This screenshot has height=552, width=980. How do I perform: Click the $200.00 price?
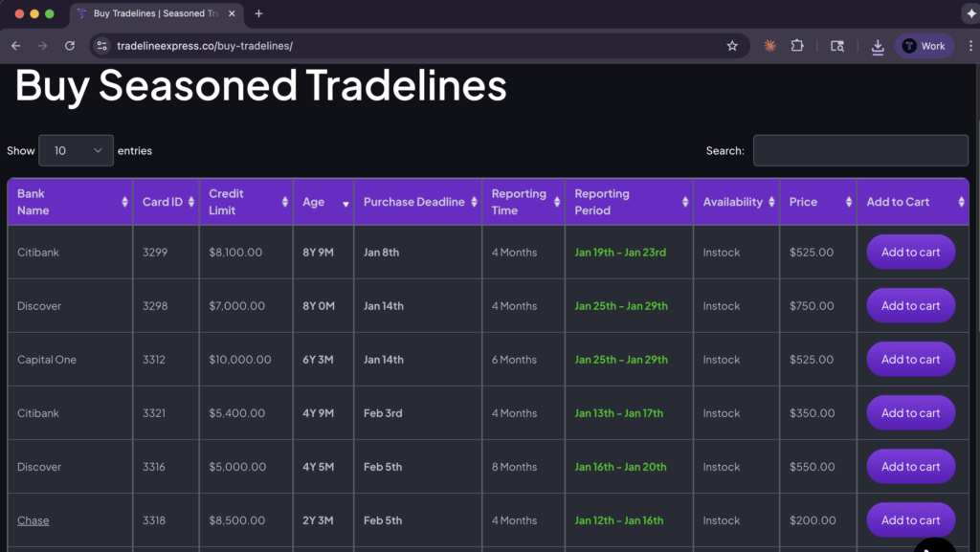(813, 520)
